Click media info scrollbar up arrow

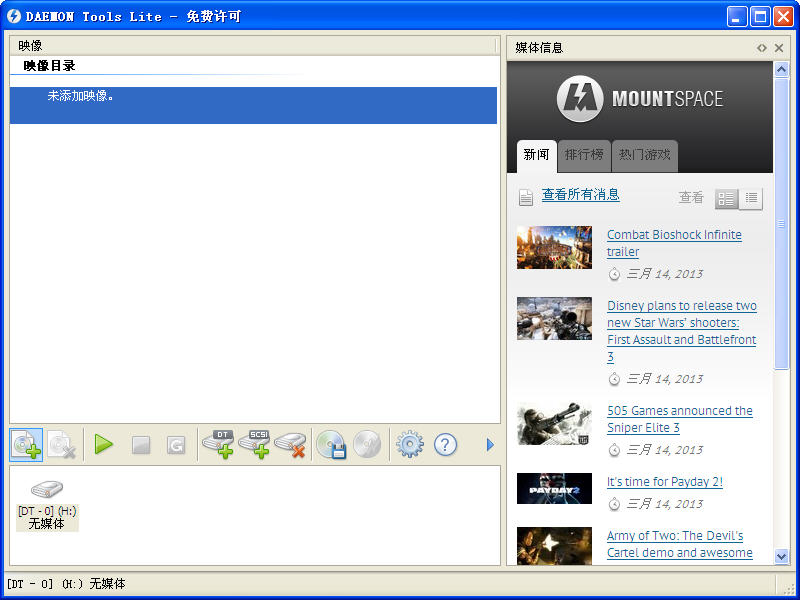click(781, 69)
